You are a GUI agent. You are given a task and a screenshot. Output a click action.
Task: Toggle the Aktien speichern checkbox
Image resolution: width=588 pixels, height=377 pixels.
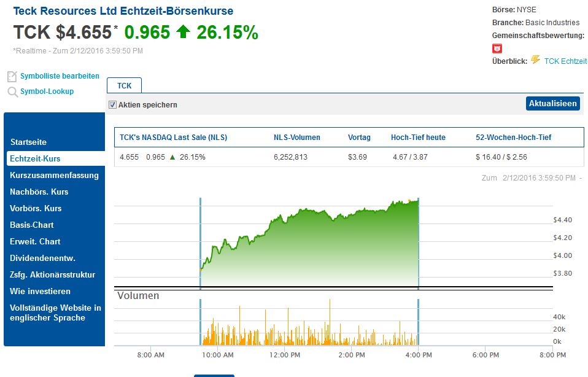(112, 105)
